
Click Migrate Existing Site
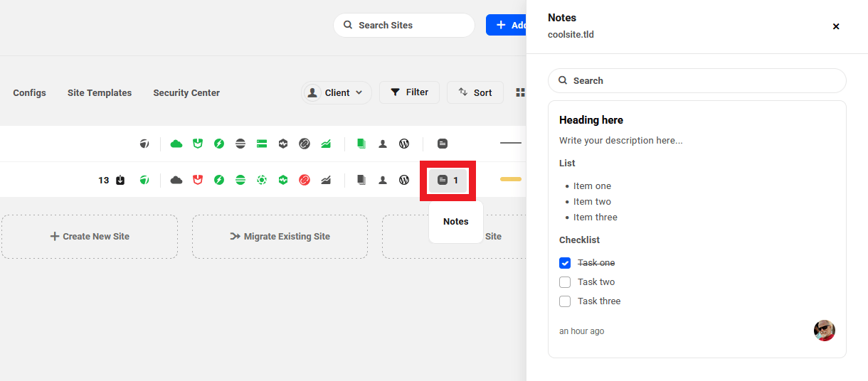point(280,237)
